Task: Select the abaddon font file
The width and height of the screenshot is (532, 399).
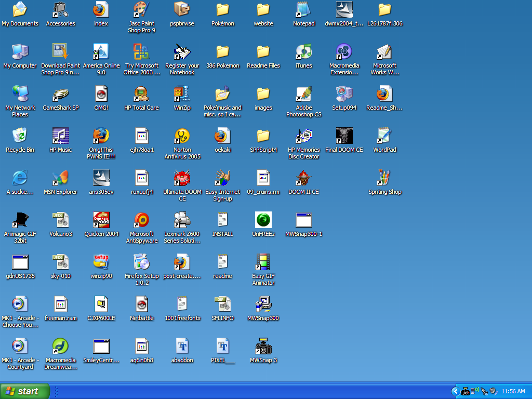Action: pos(182,346)
